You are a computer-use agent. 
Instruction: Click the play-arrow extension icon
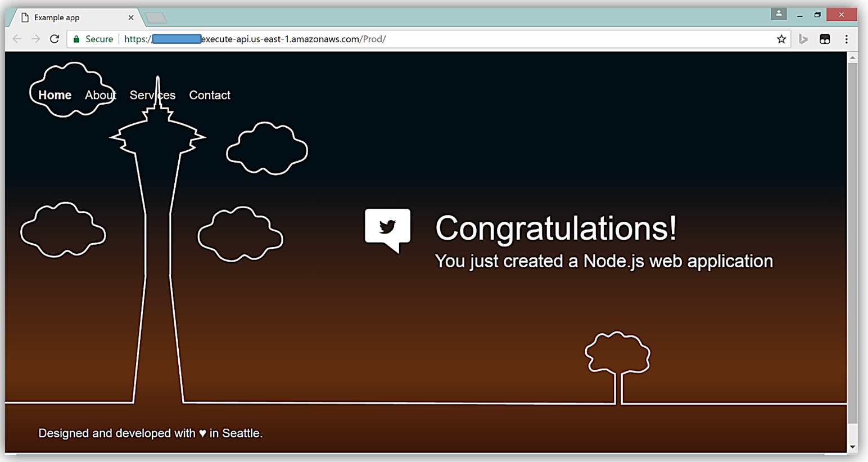pos(803,39)
